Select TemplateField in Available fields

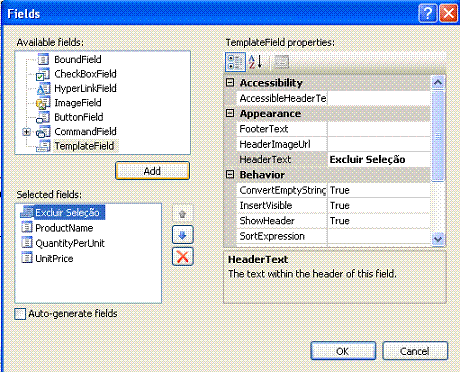84,146
